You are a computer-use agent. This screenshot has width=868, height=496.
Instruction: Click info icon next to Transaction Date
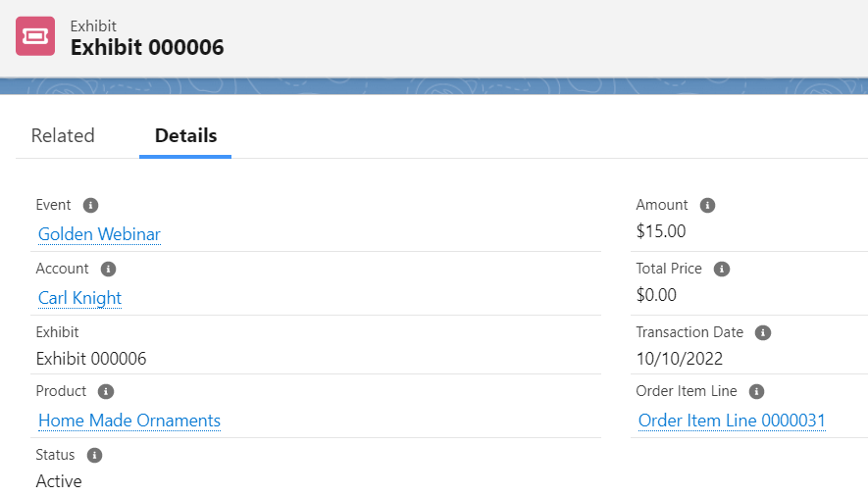[763, 332]
